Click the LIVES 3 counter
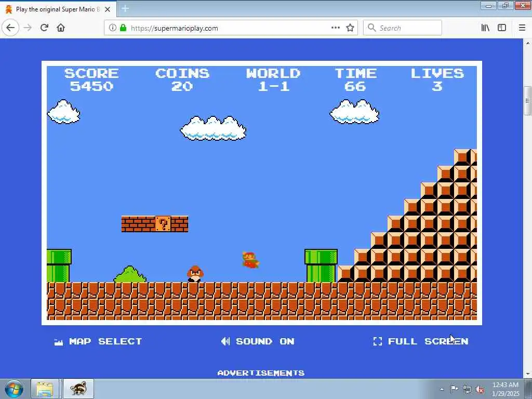 [437, 79]
